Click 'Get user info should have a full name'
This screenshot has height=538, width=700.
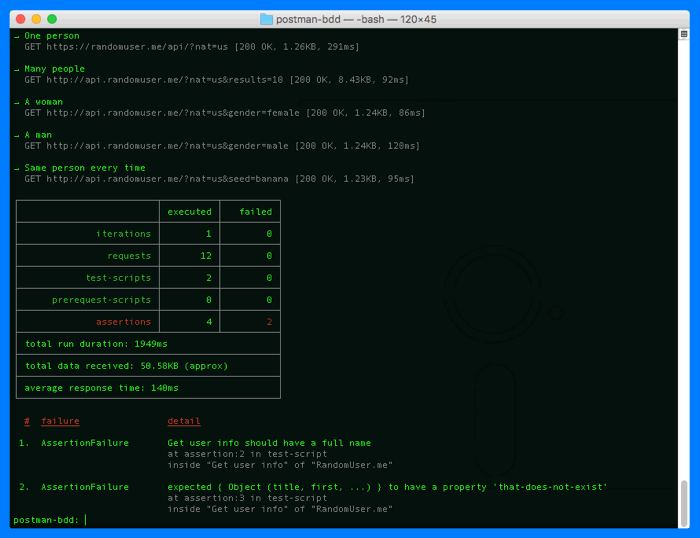click(269, 443)
